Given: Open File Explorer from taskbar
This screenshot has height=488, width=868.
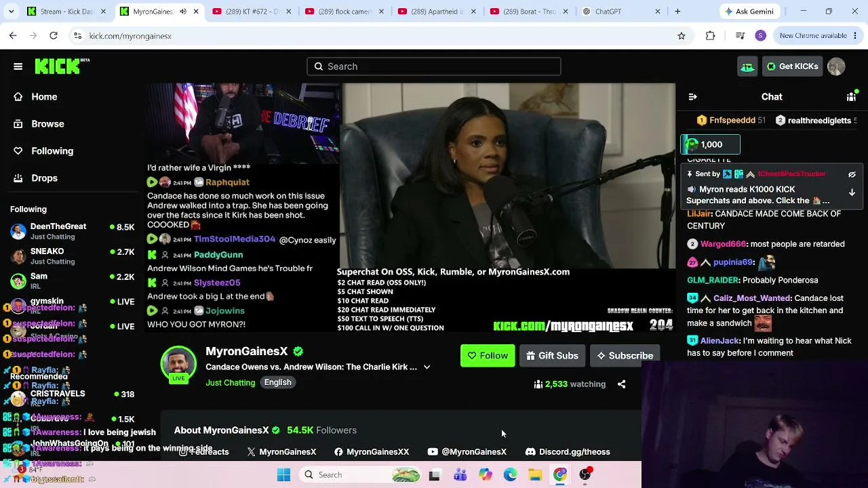Looking at the screenshot, I should pos(535,475).
